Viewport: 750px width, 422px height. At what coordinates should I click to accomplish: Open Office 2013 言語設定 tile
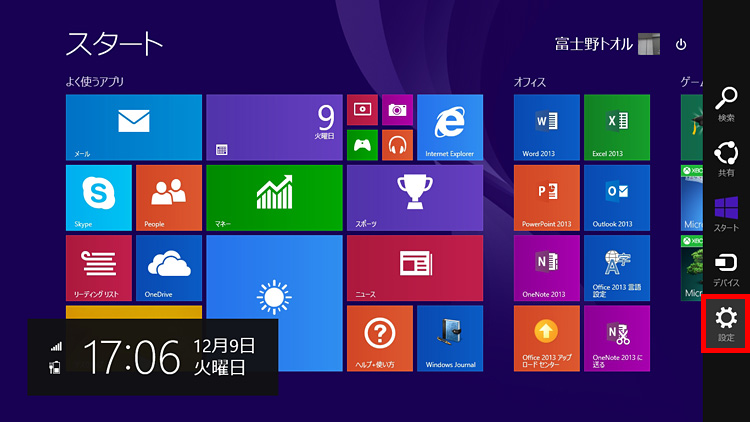pos(617,268)
